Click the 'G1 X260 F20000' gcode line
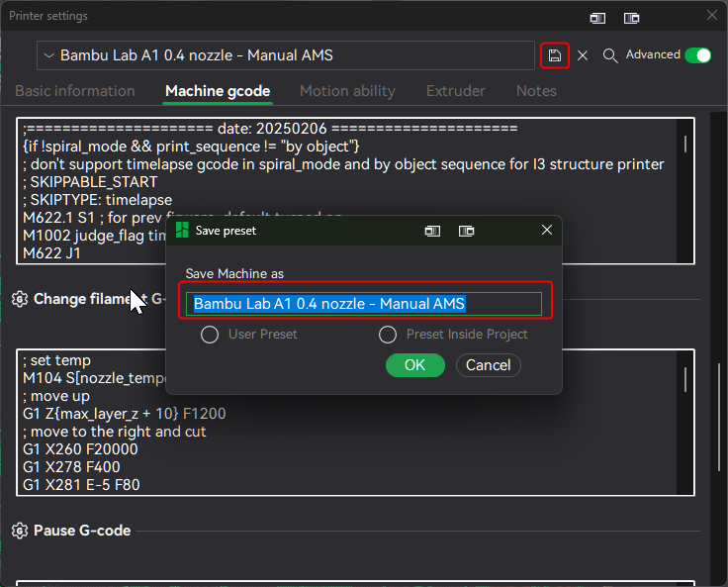 80,449
